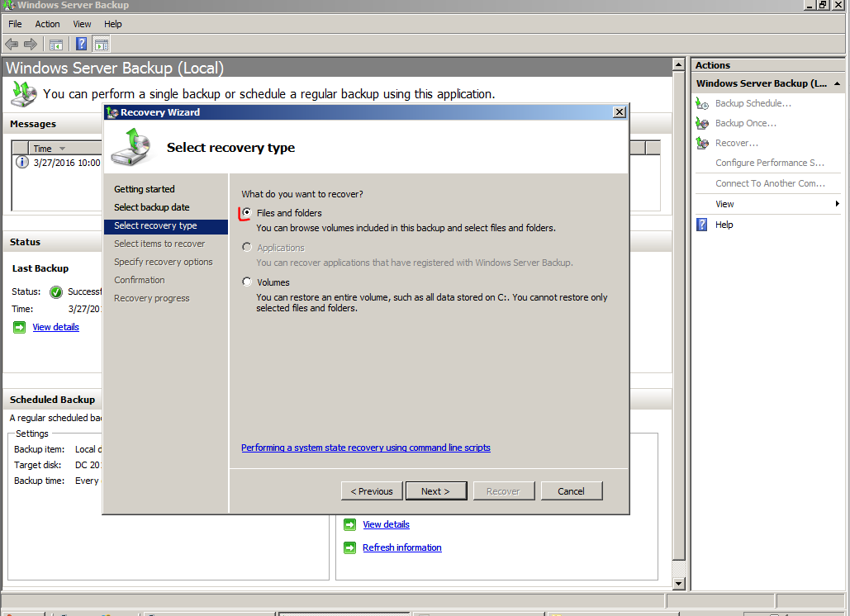The image size is (850, 616).
Task: Click the Windows Server Backup header icon
Action: click(x=24, y=94)
